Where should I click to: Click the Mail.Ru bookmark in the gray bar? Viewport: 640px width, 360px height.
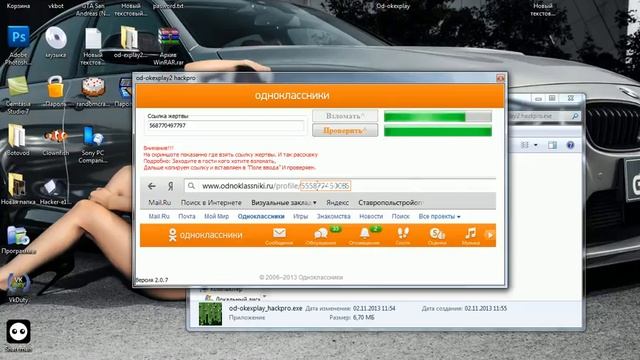160,202
